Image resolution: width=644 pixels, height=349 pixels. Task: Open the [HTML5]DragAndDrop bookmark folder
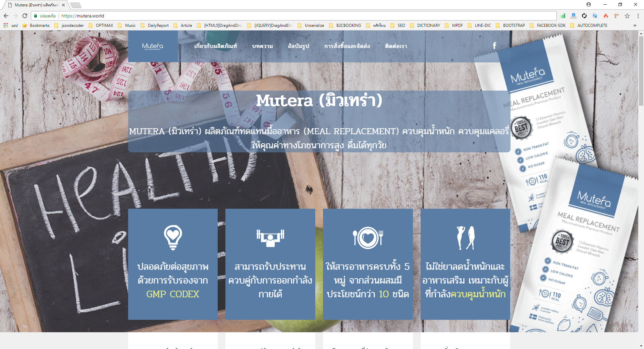coord(219,25)
